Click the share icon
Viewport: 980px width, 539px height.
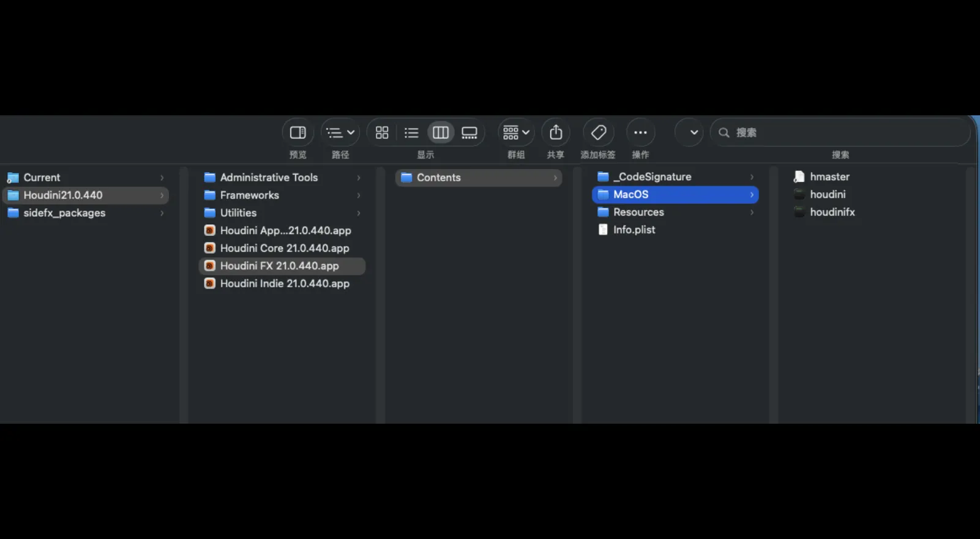click(x=556, y=133)
